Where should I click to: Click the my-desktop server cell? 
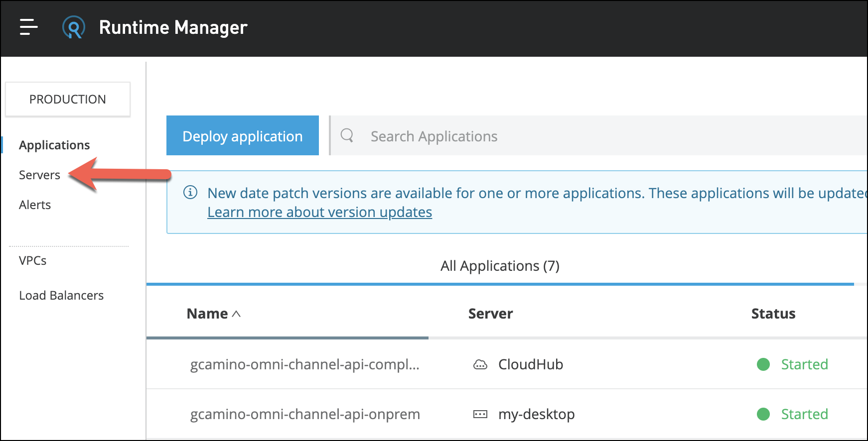537,414
